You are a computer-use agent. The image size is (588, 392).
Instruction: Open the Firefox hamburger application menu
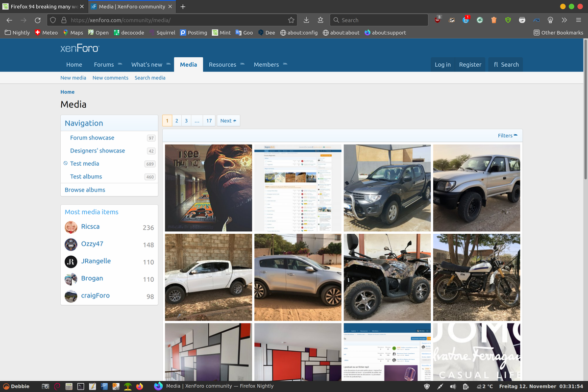coord(578,20)
